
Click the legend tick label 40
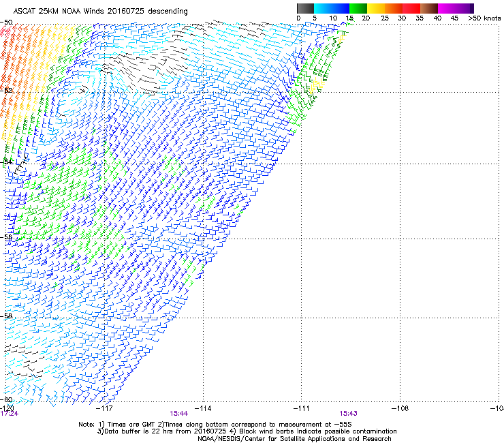(x=437, y=18)
